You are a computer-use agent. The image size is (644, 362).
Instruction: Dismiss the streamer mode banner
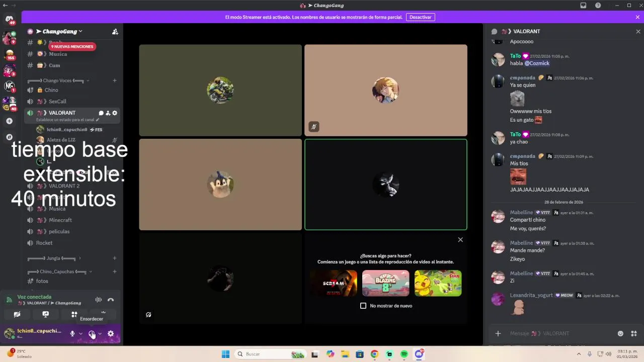(637, 17)
